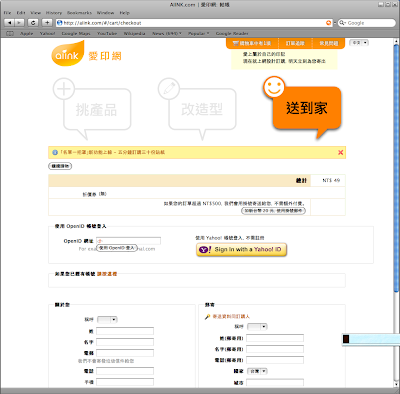
Task: Open the language selector dropdown at the top right of the page
Action: pyautogui.click(x=359, y=43)
